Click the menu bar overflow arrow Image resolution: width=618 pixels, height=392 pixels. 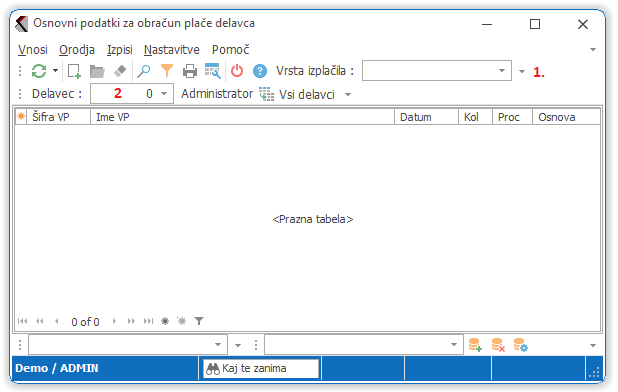[x=593, y=50]
